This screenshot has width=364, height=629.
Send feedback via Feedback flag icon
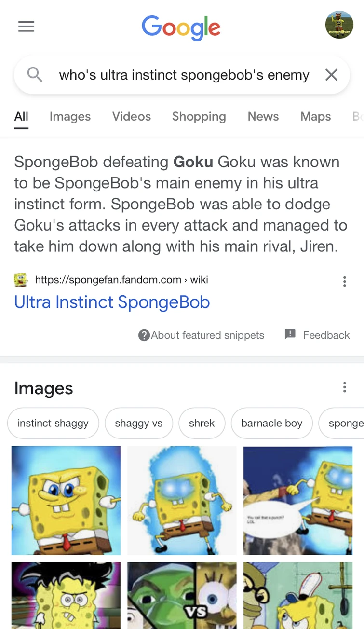click(x=290, y=334)
